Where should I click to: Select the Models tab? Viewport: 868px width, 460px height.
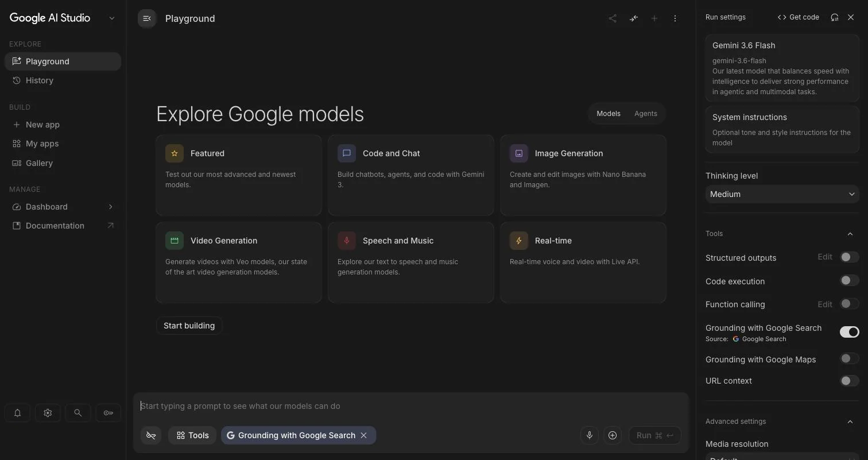pyautogui.click(x=608, y=114)
